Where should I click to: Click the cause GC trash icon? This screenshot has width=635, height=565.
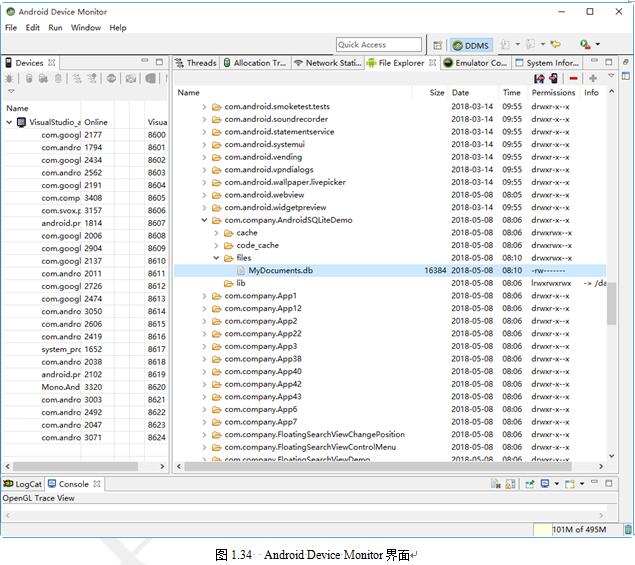click(58, 78)
